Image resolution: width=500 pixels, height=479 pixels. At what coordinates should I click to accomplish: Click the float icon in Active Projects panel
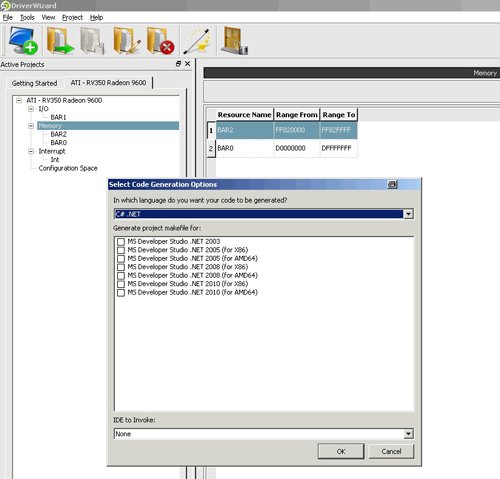[x=178, y=64]
